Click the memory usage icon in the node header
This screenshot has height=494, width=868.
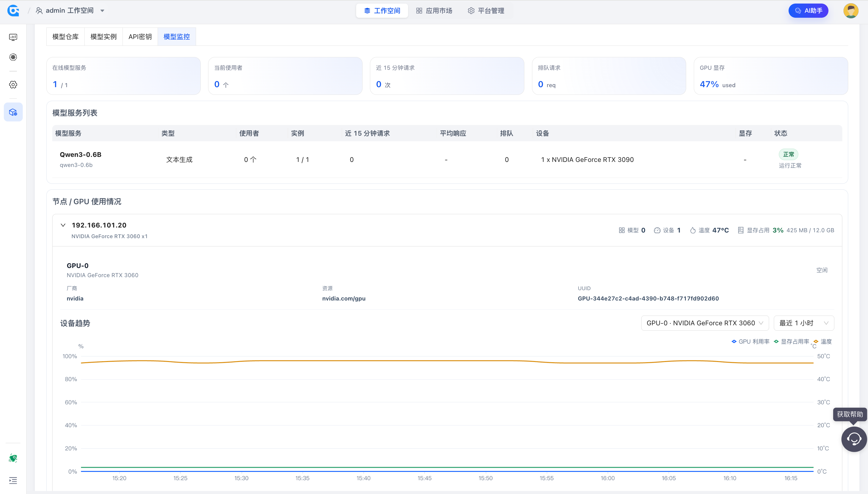pos(741,230)
